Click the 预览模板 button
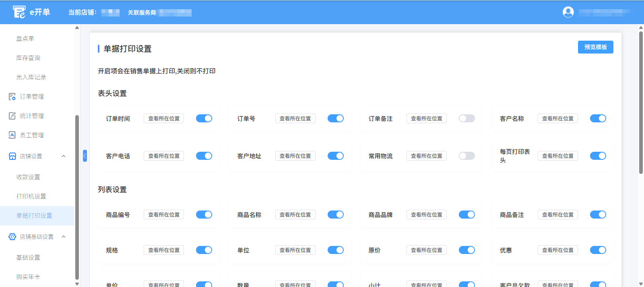This screenshot has height=287, width=644. (595, 47)
